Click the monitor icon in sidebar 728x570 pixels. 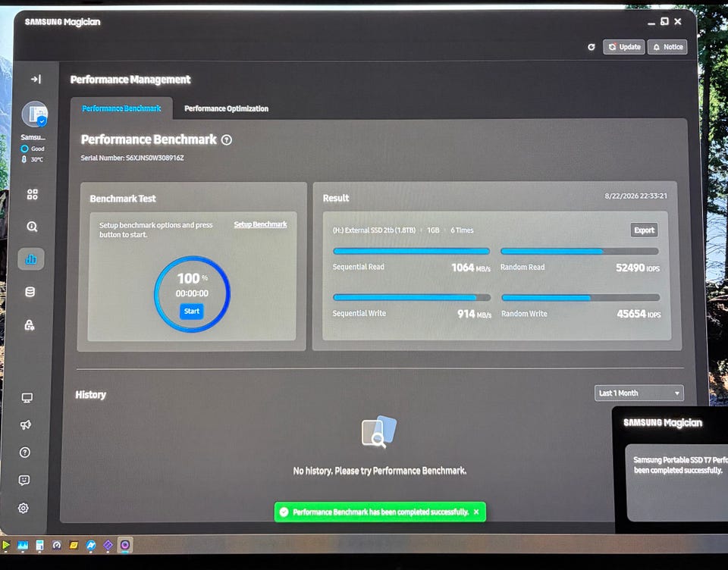pyautogui.click(x=27, y=398)
